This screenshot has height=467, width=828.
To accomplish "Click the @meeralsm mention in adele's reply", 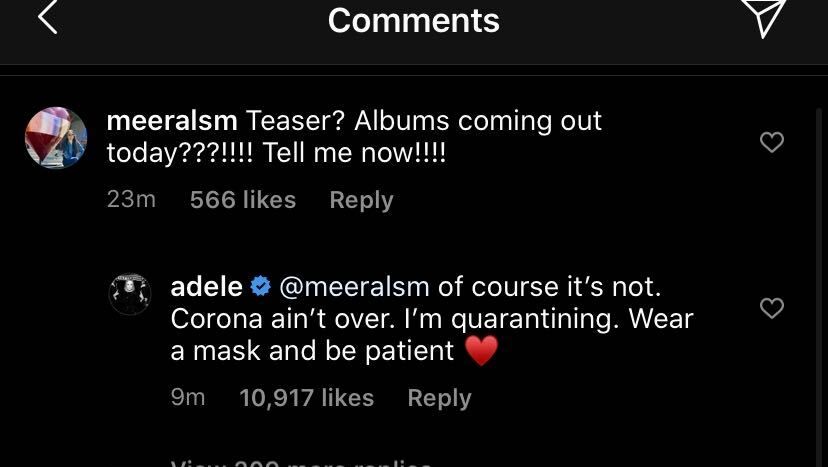I will [x=354, y=287].
